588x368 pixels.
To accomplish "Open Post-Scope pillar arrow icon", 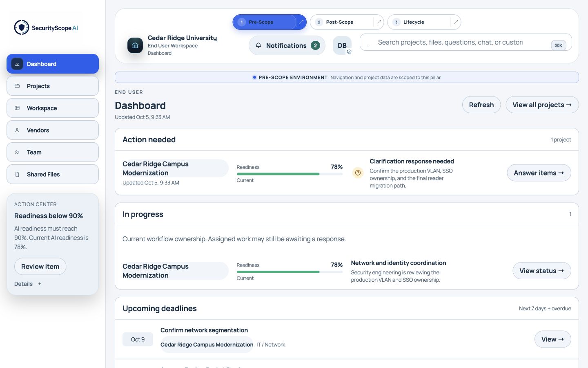I will [379, 22].
